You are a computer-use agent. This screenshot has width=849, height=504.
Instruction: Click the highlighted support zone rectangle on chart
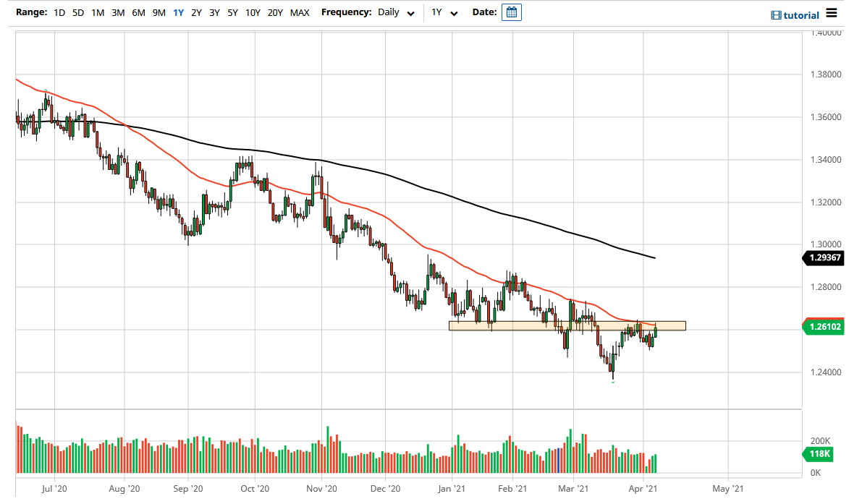point(568,325)
